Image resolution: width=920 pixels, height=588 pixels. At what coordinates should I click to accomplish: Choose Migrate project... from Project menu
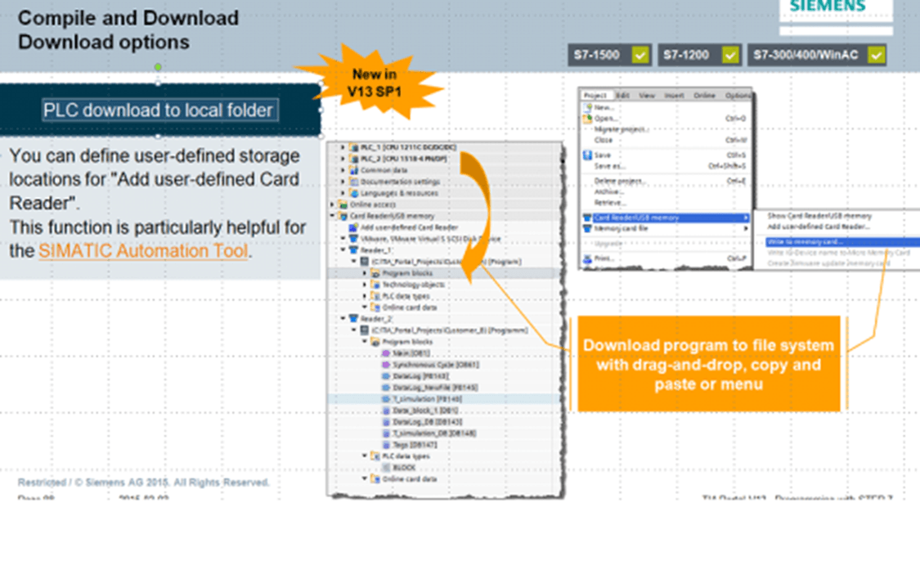tap(621, 129)
